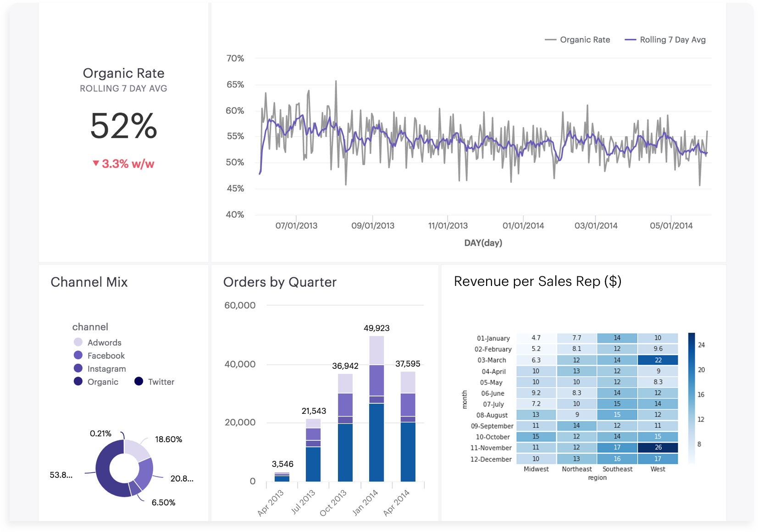
Task: Click the 12-December Southeast cell 16
Action: (x=617, y=459)
